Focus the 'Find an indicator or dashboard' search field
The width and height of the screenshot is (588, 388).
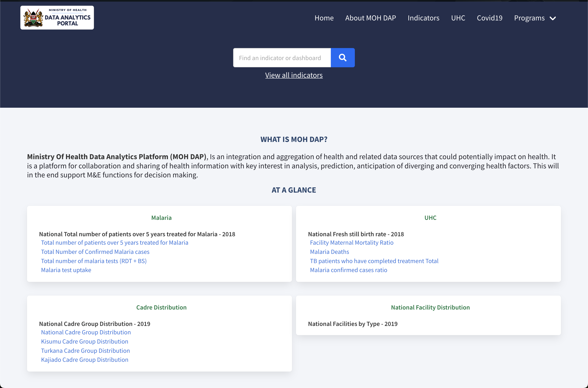[x=282, y=58]
